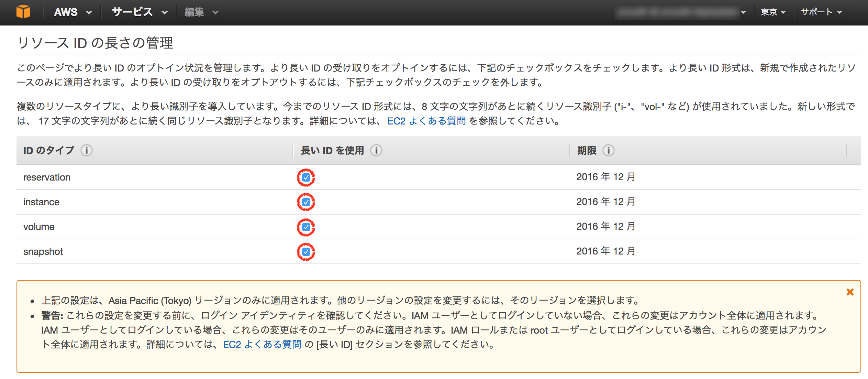Click the 期限 column header
This screenshot has width=868, height=379.
pyautogui.click(x=587, y=151)
